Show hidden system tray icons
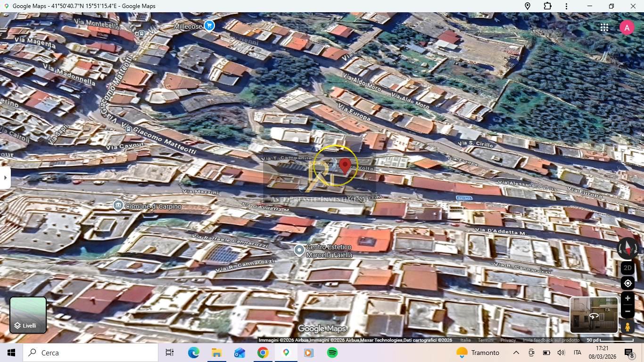This screenshot has height=362, width=644. 516,353
